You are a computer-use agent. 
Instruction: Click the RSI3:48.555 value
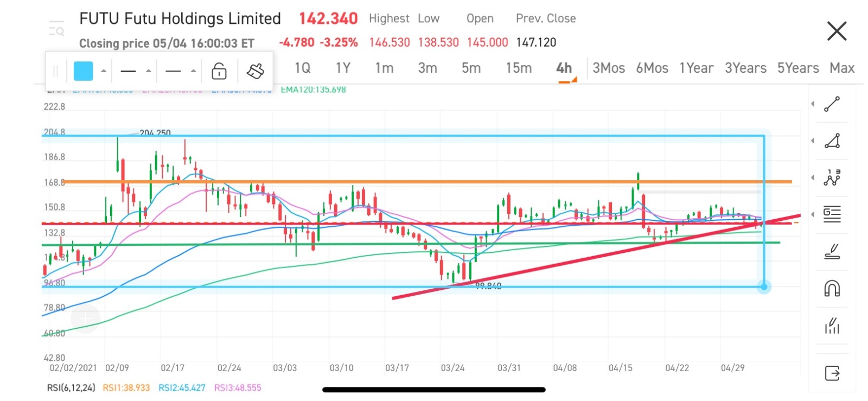238,387
